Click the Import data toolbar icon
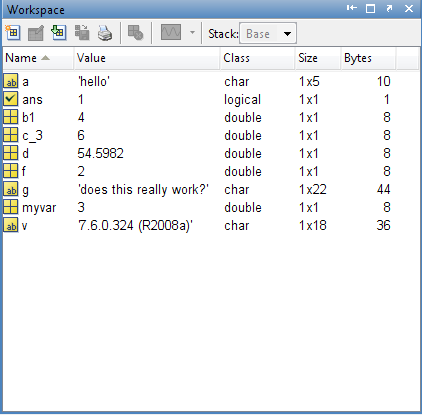Screen dimensions: 422x415 [x=59, y=33]
